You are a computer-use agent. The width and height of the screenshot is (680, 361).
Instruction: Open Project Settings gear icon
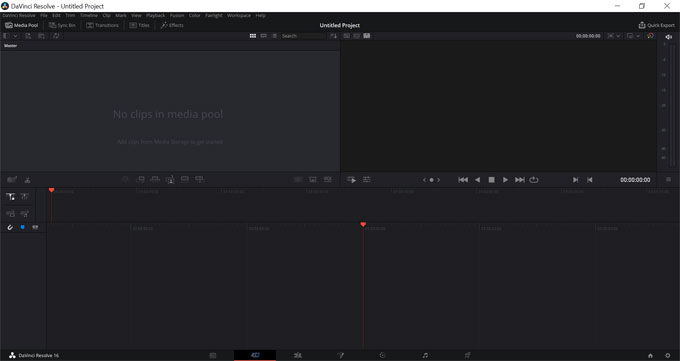click(668, 355)
